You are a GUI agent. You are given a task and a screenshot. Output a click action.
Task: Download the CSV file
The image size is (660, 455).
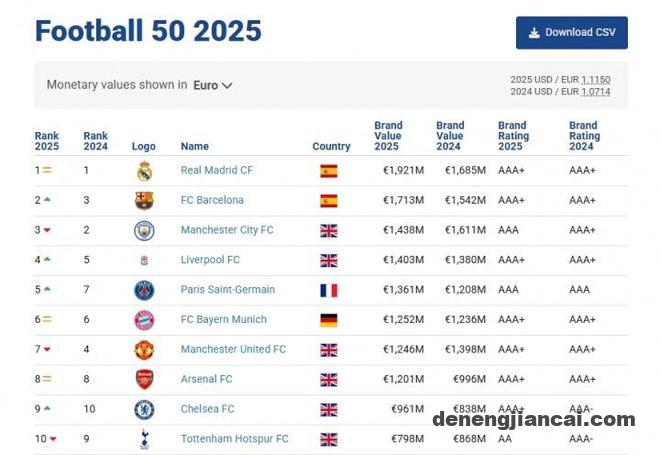572,33
